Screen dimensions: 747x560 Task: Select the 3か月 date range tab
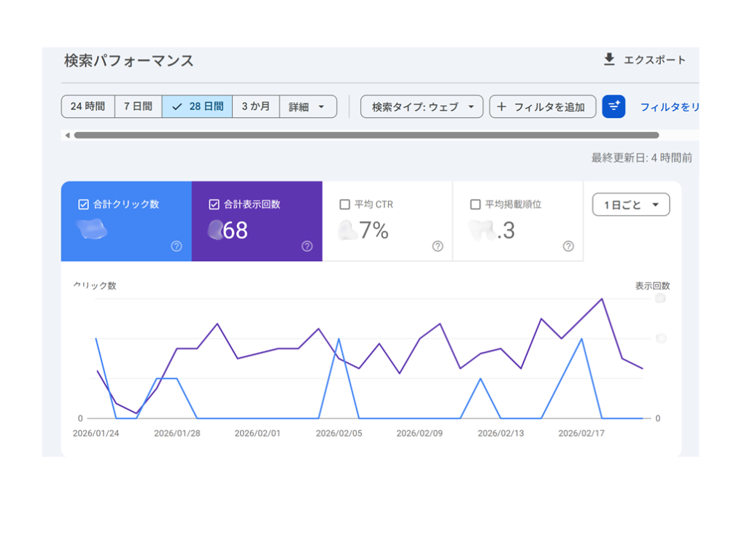(x=256, y=106)
